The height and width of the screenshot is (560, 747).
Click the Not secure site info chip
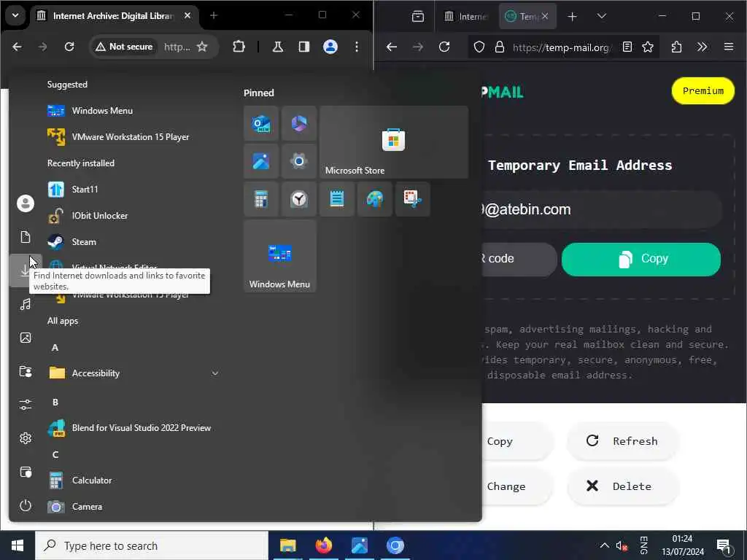[x=124, y=47]
